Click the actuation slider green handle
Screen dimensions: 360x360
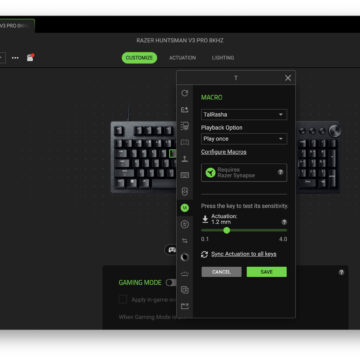click(x=227, y=230)
